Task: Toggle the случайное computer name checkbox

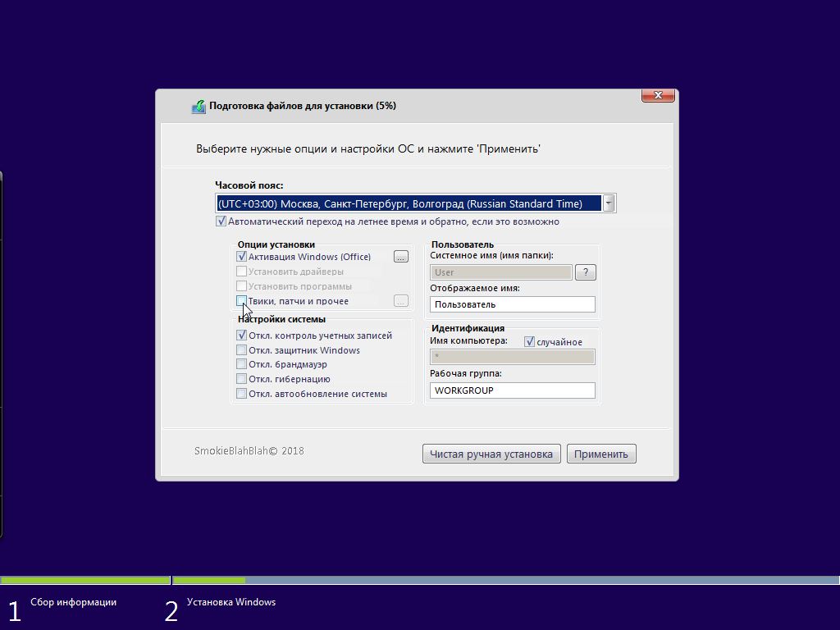Action: tap(529, 342)
